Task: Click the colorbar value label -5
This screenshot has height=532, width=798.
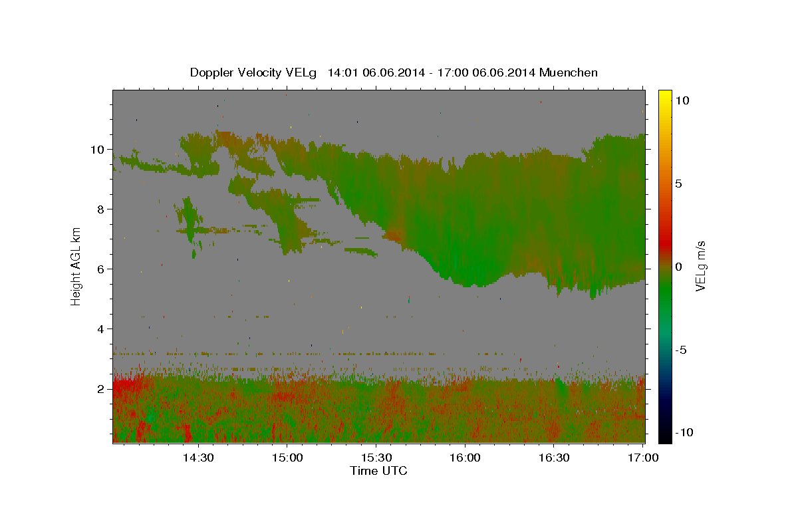Action: 680,350
